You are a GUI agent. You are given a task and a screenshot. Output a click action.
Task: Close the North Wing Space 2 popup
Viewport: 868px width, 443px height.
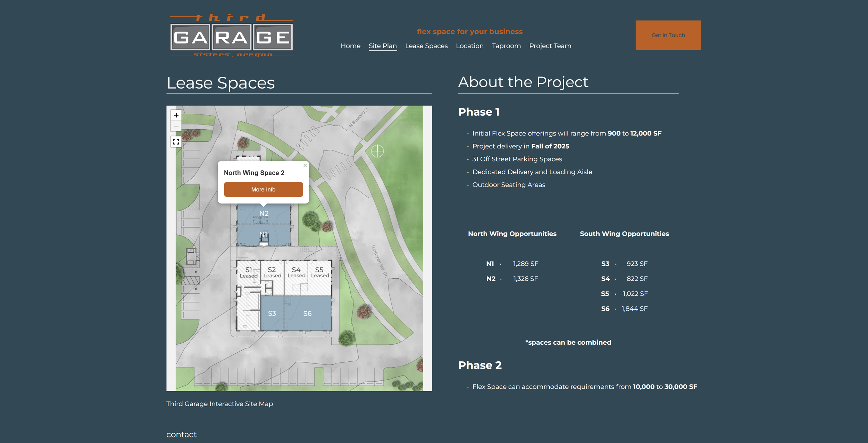(305, 165)
